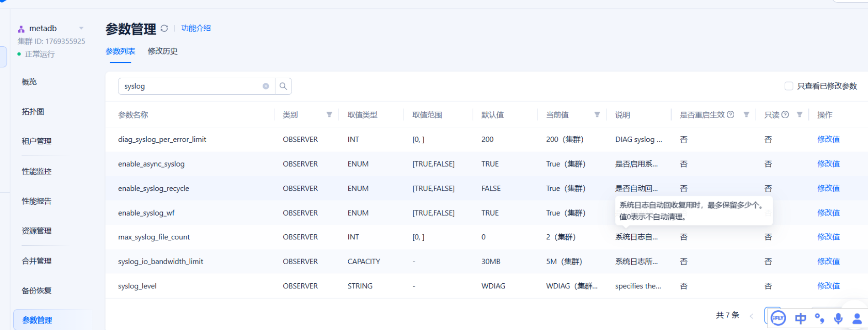Open the filter icon for 是否重启生效 column

coord(746,114)
